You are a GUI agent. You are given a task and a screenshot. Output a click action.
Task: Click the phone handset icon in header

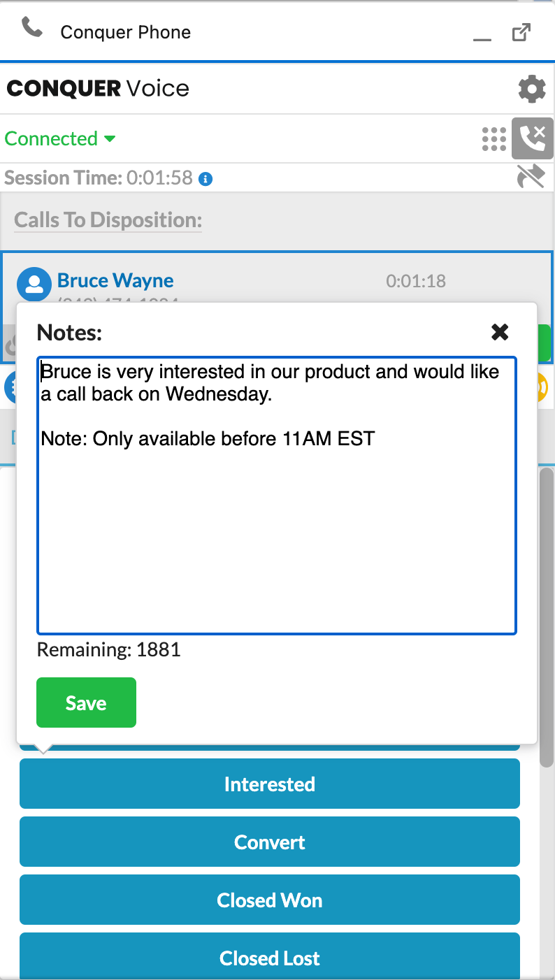[31, 29]
